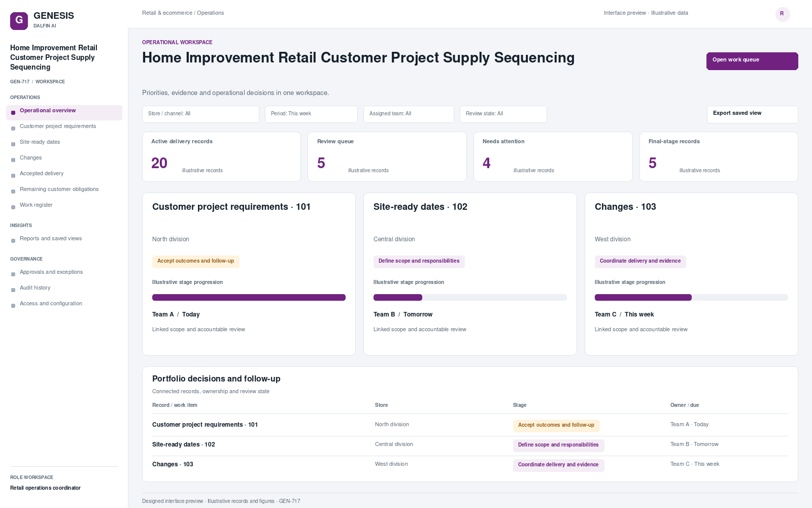Click the bullet icon beside Customer project requirements
The image size is (812, 508).
tap(13, 129)
